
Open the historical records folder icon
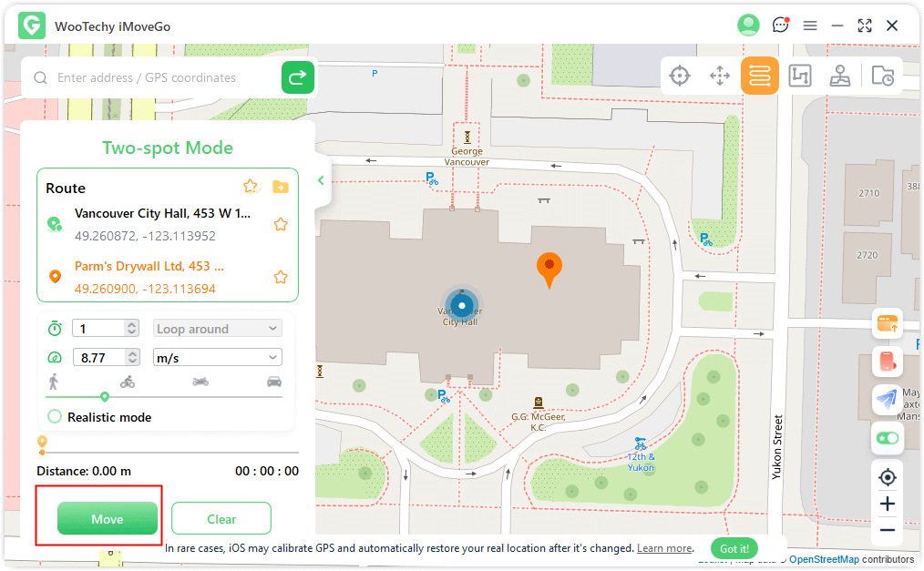tap(882, 76)
